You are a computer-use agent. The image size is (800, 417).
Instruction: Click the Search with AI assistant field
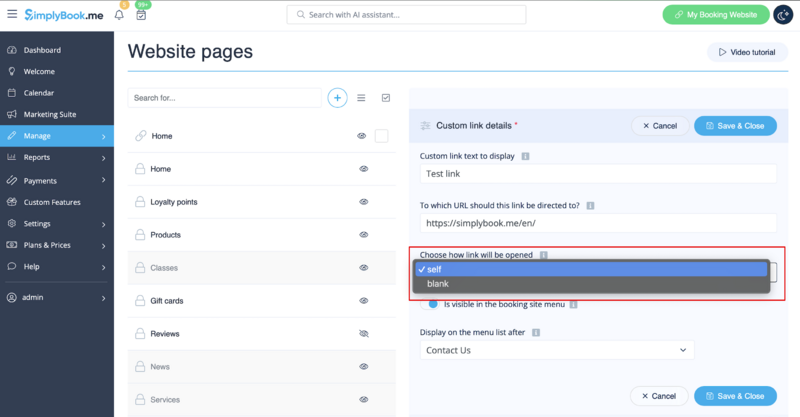pyautogui.click(x=406, y=15)
